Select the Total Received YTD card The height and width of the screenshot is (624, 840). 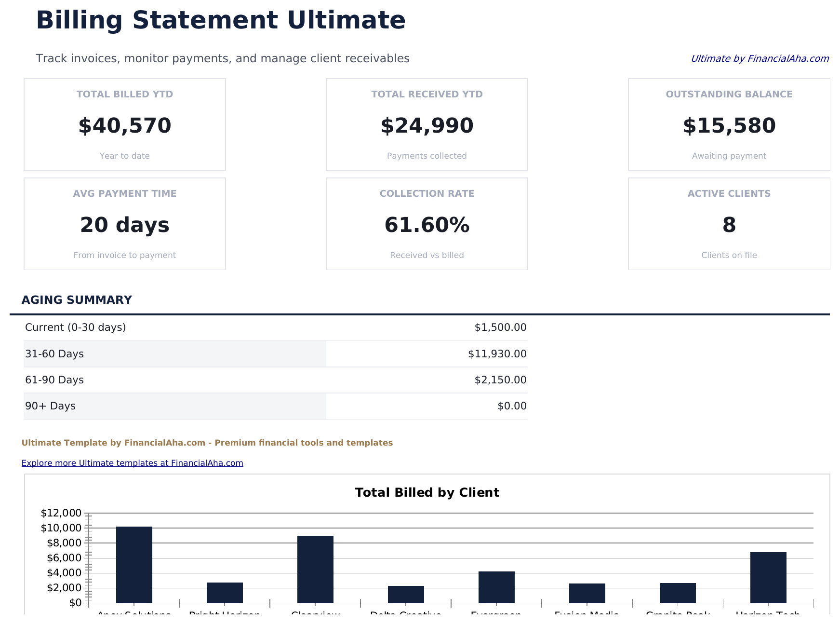point(427,124)
